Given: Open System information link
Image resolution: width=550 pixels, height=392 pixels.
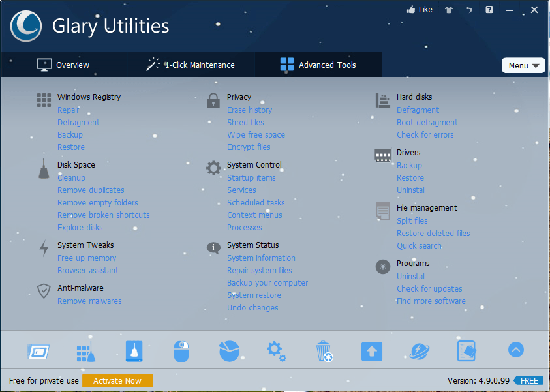Looking at the screenshot, I should 261,258.
